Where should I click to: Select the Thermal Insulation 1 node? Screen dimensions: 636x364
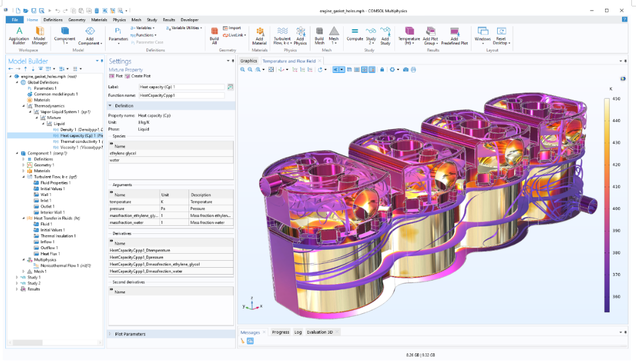click(x=55, y=236)
